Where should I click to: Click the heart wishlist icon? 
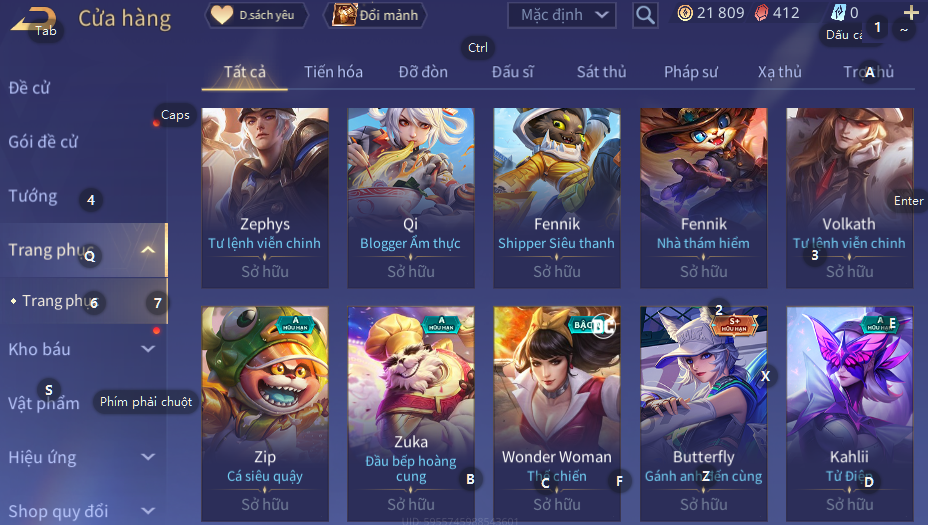point(222,15)
